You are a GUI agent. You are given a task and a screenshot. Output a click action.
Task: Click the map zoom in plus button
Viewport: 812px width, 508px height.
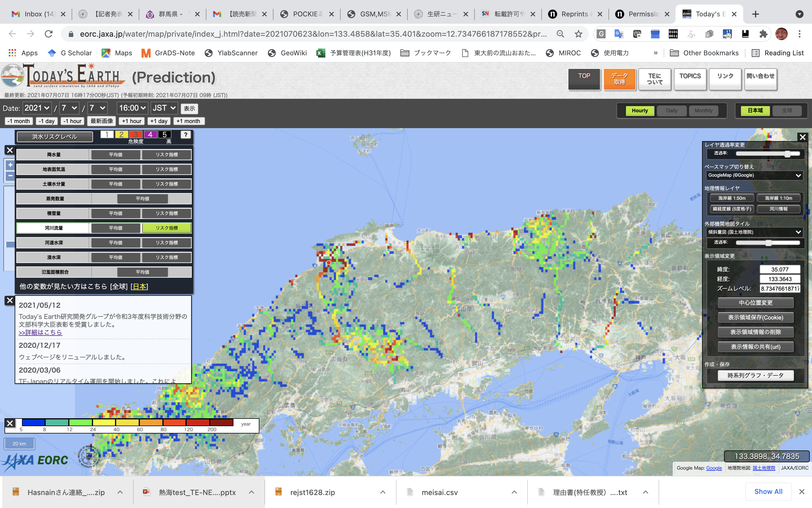click(10, 165)
